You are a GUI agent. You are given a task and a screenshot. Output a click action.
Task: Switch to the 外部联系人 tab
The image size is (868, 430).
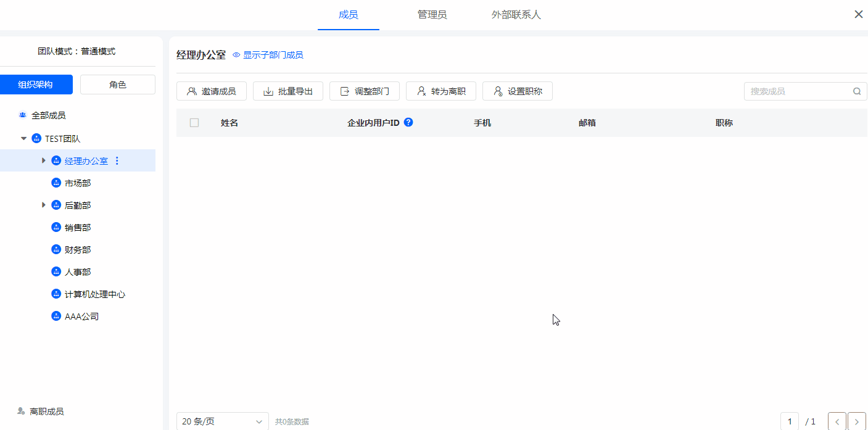pos(516,15)
